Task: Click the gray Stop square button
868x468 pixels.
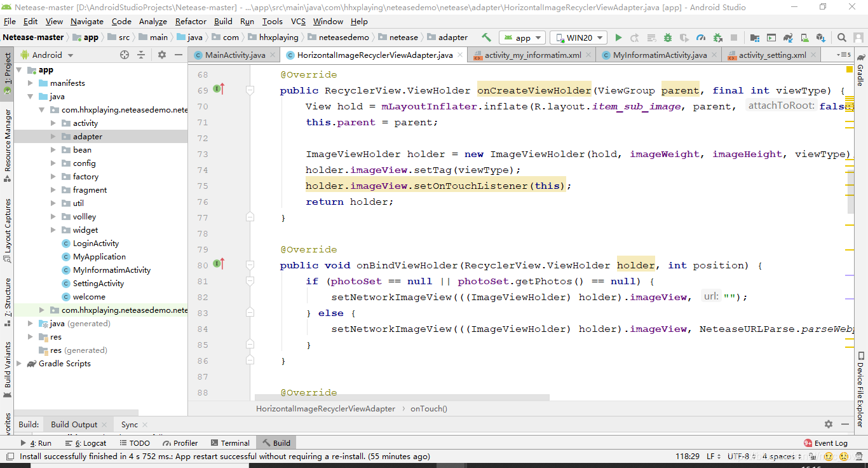Action: pyautogui.click(x=734, y=38)
